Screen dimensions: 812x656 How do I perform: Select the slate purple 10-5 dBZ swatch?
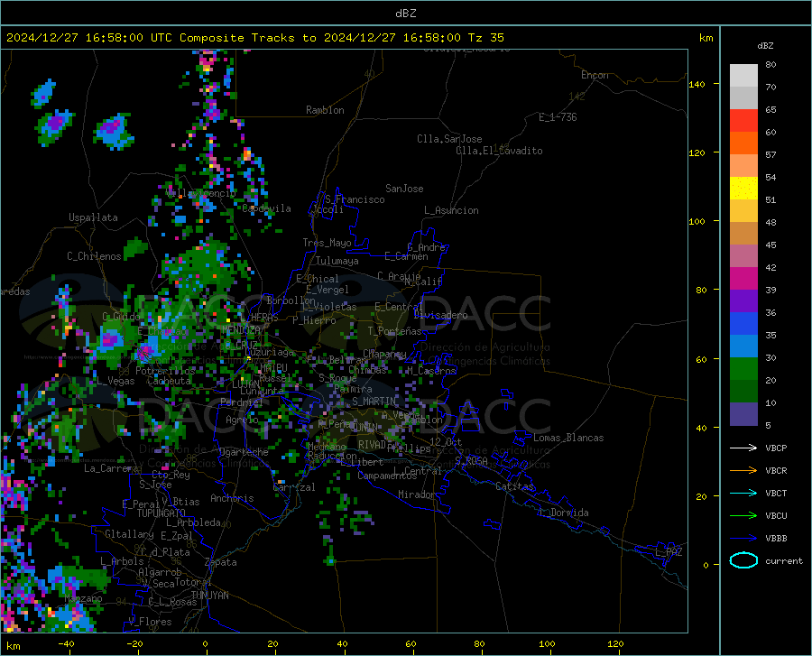743,413
